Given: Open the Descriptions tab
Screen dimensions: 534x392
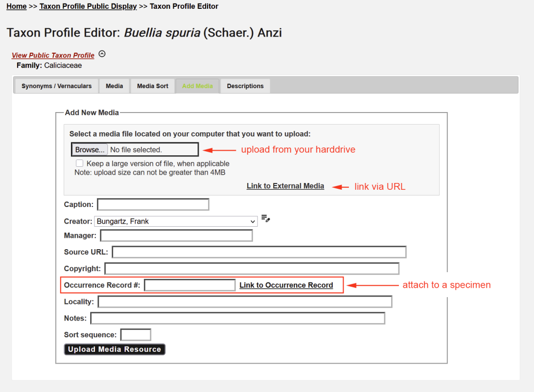Looking at the screenshot, I should click(x=245, y=86).
